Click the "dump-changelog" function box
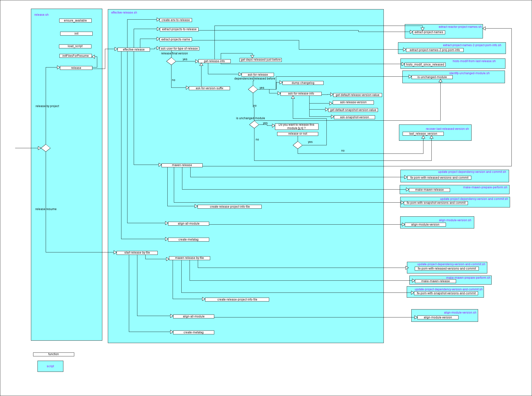 coord(303,83)
